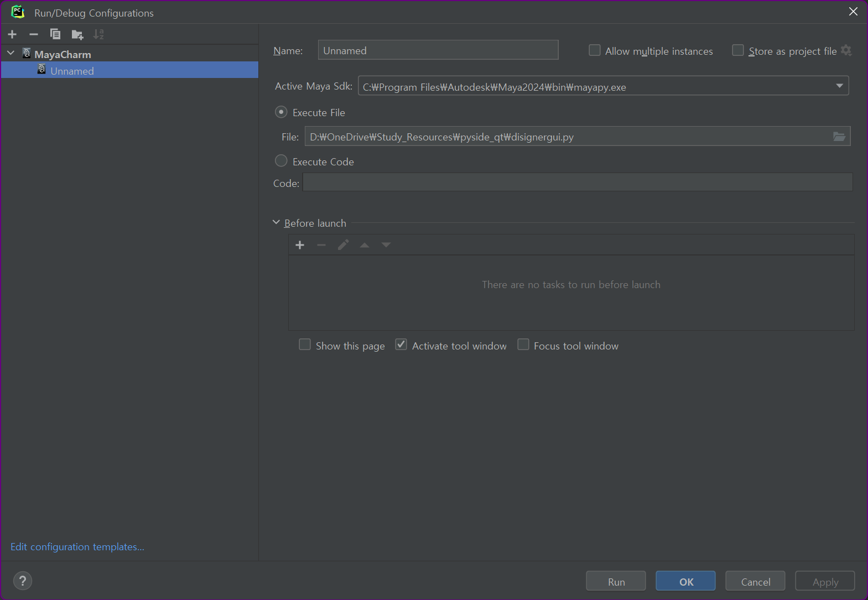868x600 pixels.
Task: Select the Unnamed configuration in tree
Action: pos(129,70)
